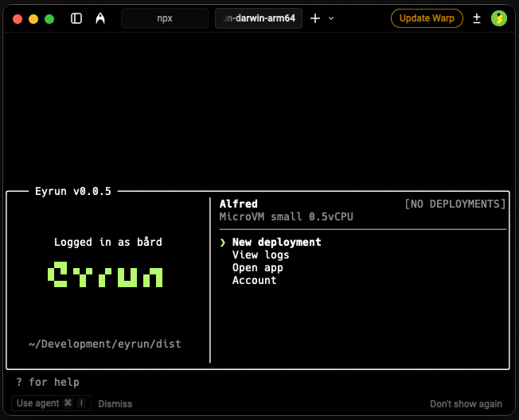The width and height of the screenshot is (519, 420).
Task: Open the Warp AI logo icon
Action: click(100, 18)
